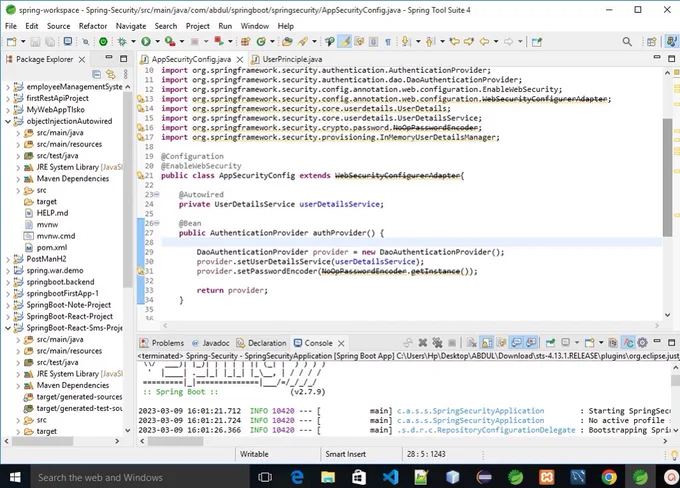Toggle Show Whitespace Characters pilcrow icon
Screen dimensions: 680x488
coord(388,42)
